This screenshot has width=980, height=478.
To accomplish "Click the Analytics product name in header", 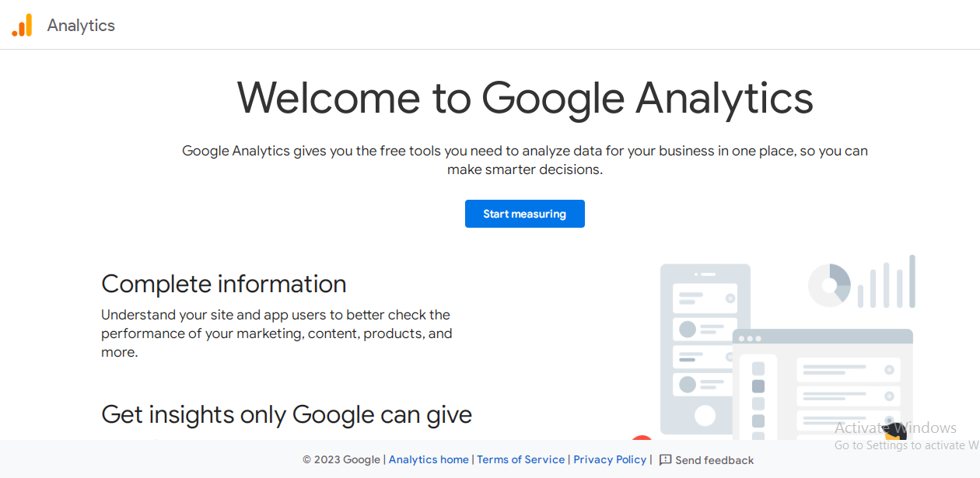I will pyautogui.click(x=81, y=26).
